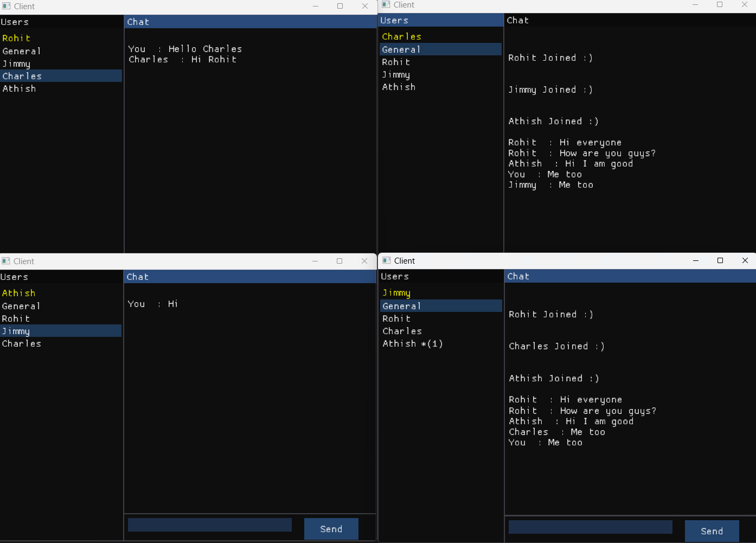756x543 pixels.
Task: Send message in Athish's client window
Action: (x=331, y=529)
